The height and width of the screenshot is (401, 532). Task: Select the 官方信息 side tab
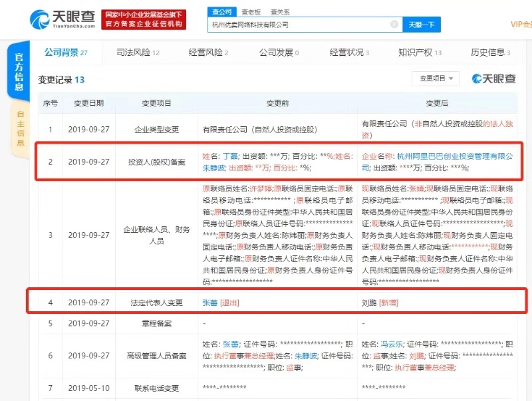tap(19, 71)
